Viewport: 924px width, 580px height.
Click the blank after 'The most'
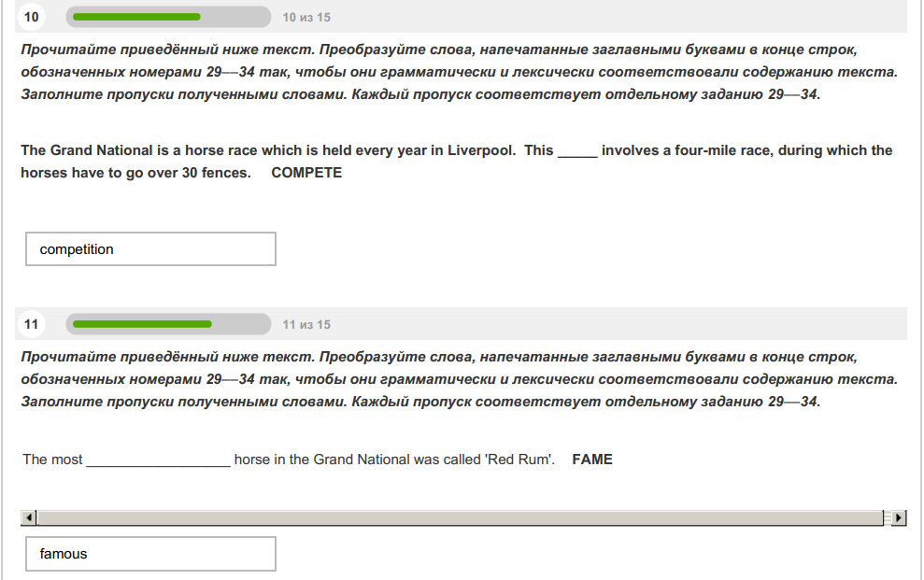tap(159, 460)
